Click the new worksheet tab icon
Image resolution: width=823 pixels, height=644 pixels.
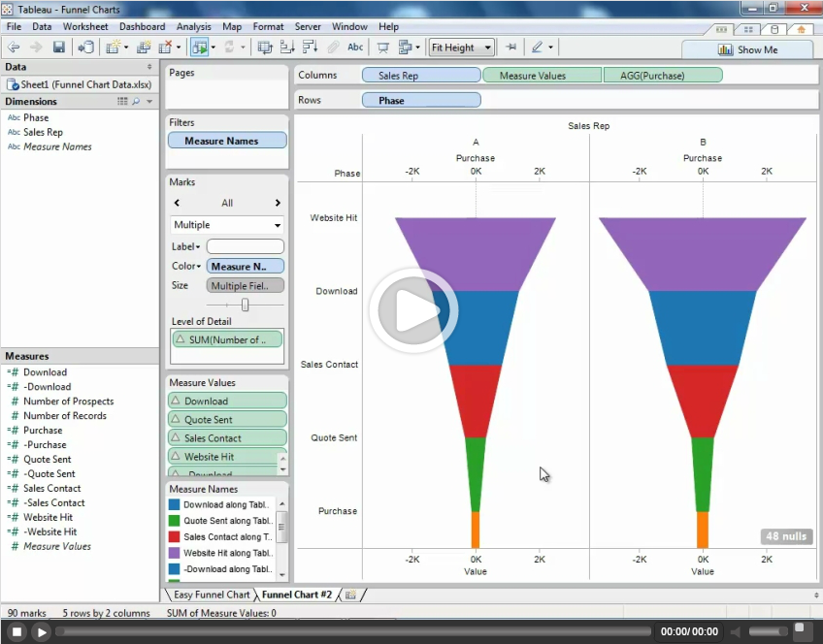[350, 595]
